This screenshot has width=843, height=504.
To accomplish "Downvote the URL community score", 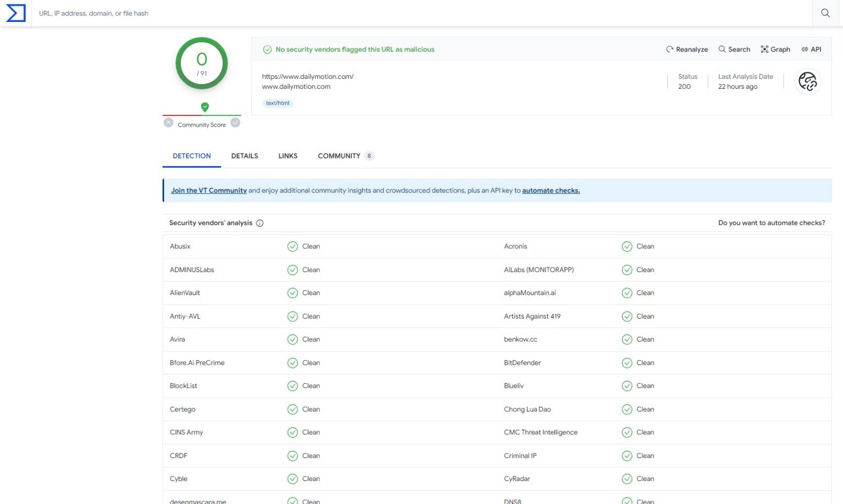I will [x=168, y=122].
